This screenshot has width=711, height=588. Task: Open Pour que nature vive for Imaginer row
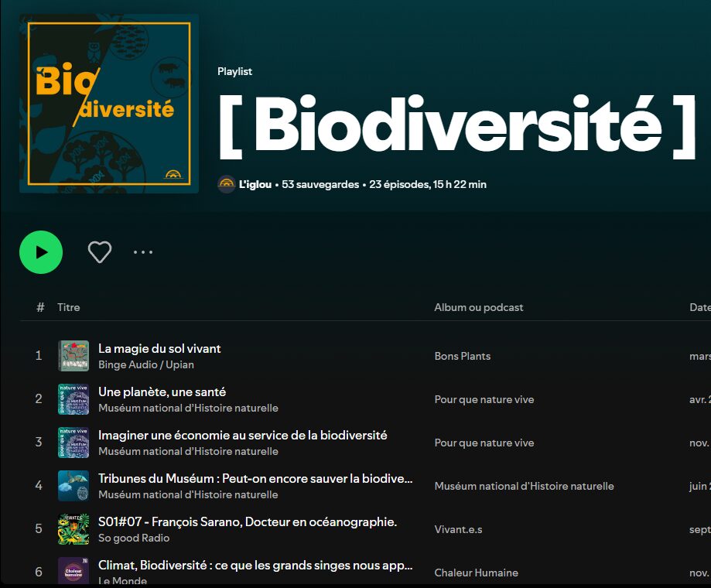pyautogui.click(x=484, y=443)
